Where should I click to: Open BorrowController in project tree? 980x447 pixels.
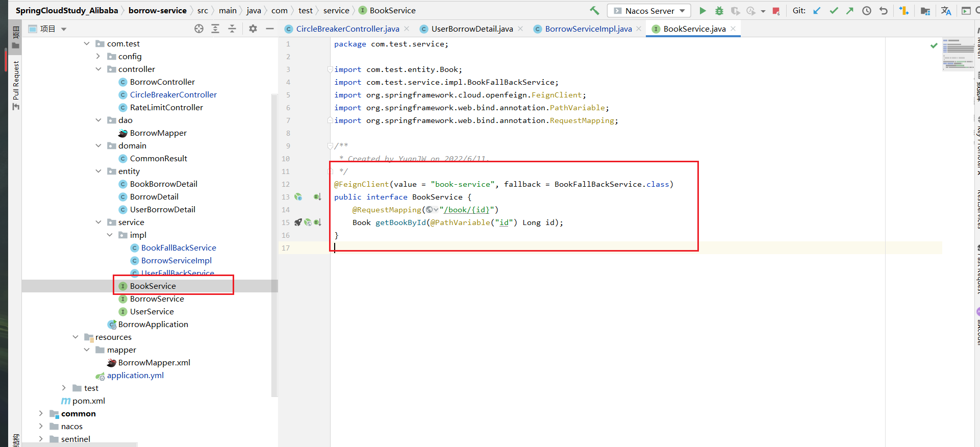tap(162, 82)
